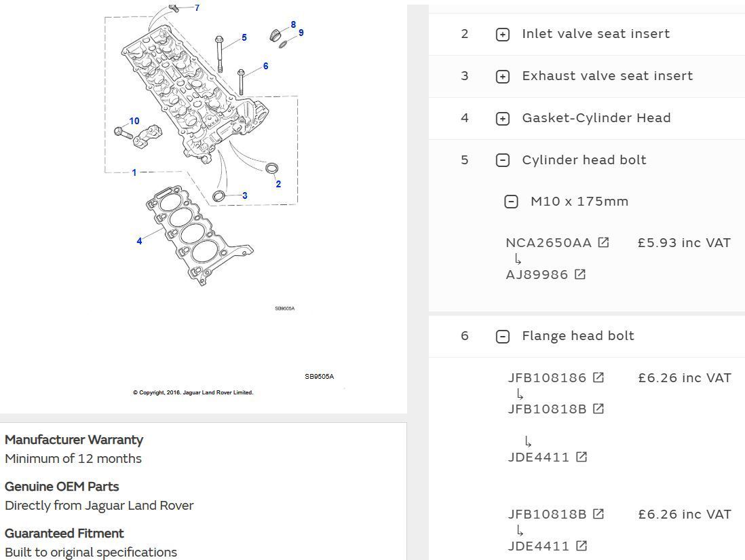
Task: Collapse the M10 x 175mm sub-item
Action: click(512, 202)
